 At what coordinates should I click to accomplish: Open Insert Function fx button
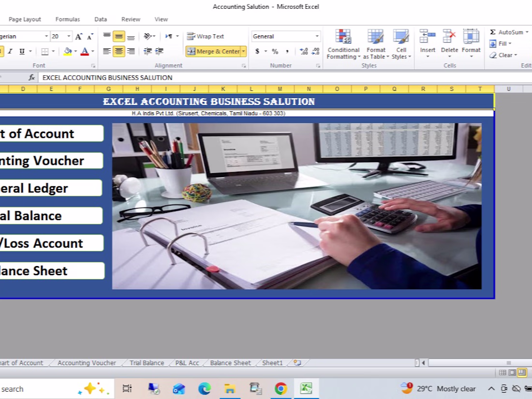click(31, 78)
